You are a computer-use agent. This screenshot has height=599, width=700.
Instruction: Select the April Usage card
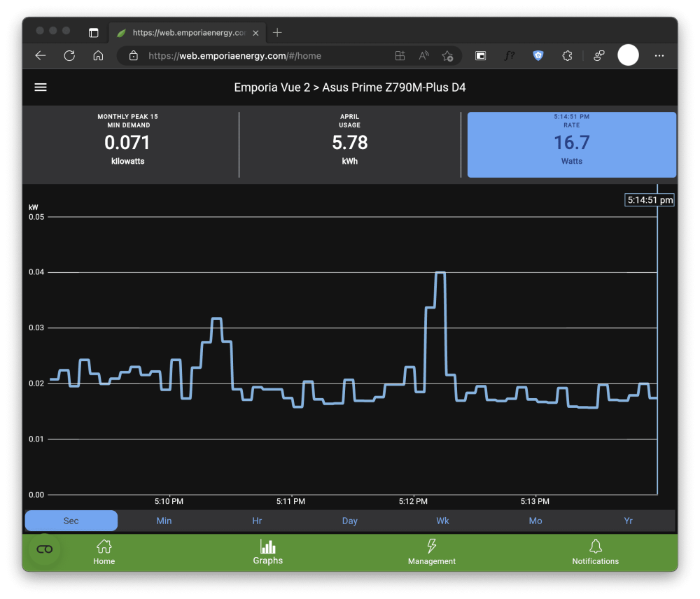coord(349,145)
